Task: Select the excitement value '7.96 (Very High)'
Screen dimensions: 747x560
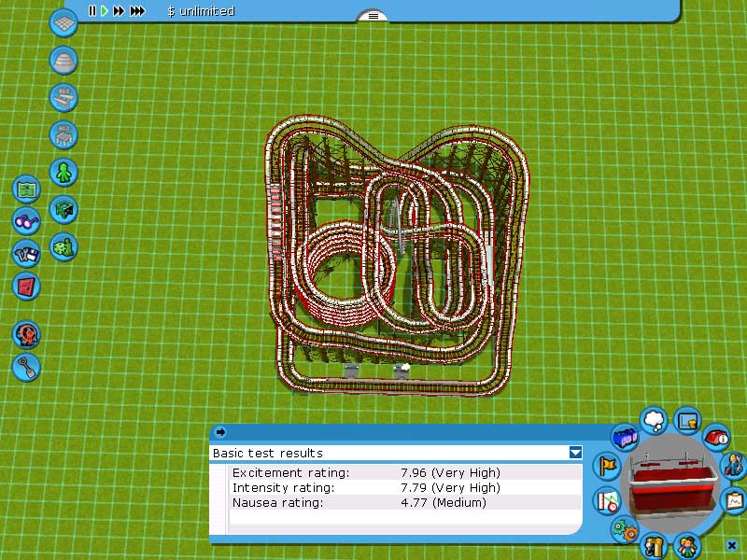Action: click(x=451, y=473)
